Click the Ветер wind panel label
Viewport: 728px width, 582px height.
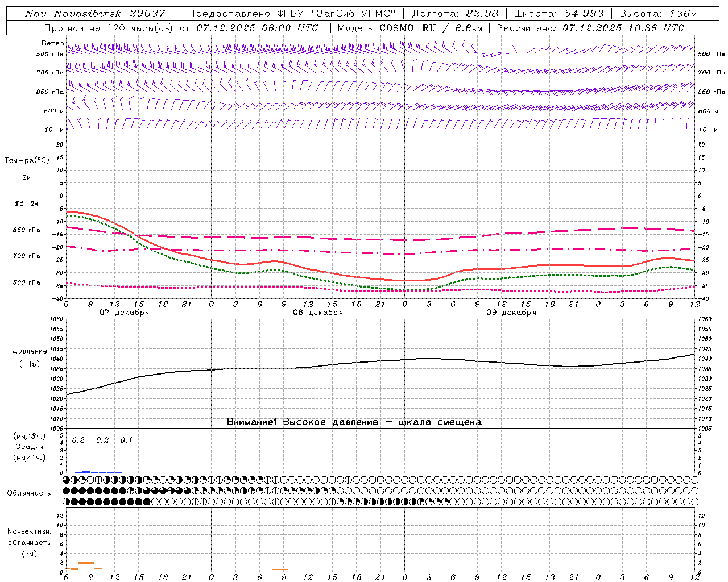(x=52, y=43)
